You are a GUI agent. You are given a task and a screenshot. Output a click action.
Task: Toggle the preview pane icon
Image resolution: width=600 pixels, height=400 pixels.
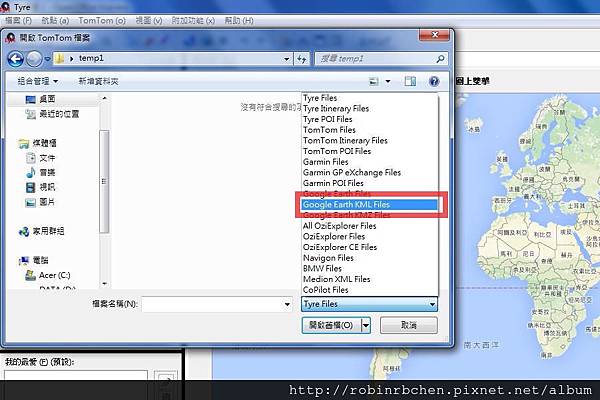point(410,81)
